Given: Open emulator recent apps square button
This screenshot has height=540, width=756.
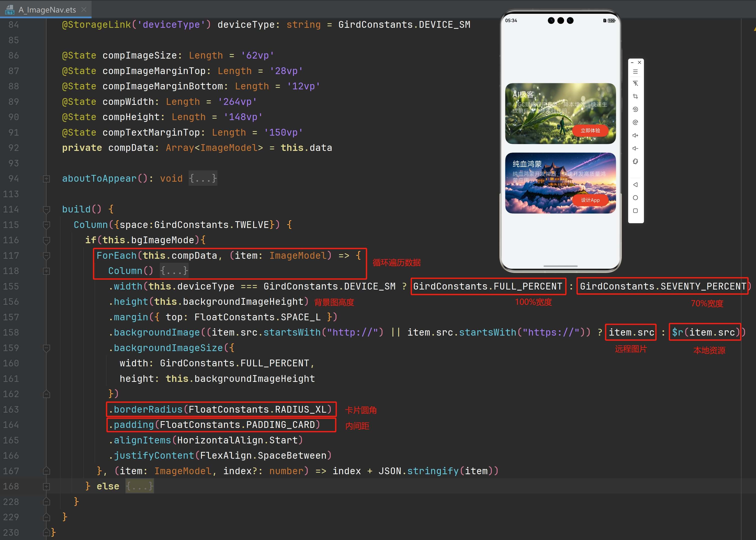Looking at the screenshot, I should click(635, 211).
